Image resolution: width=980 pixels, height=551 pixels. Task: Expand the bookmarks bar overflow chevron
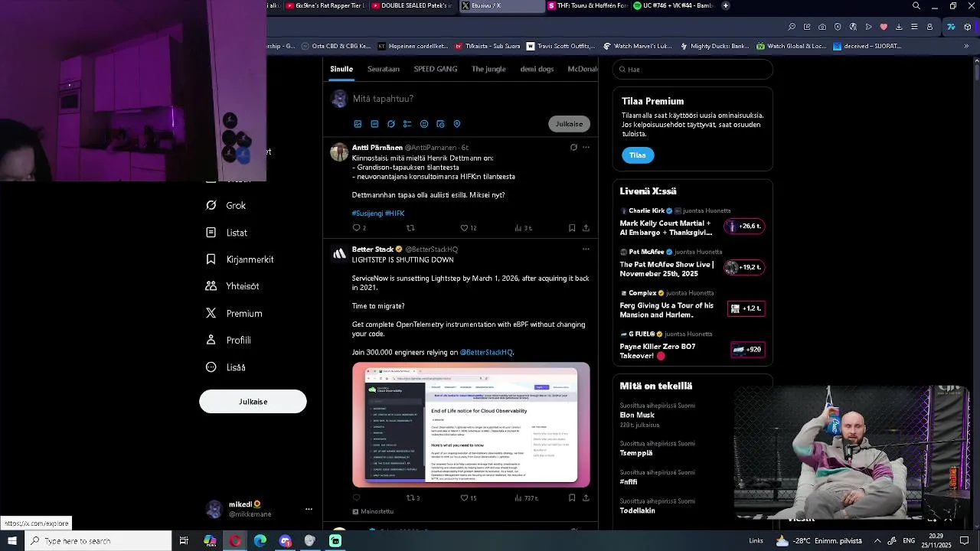coord(966,46)
